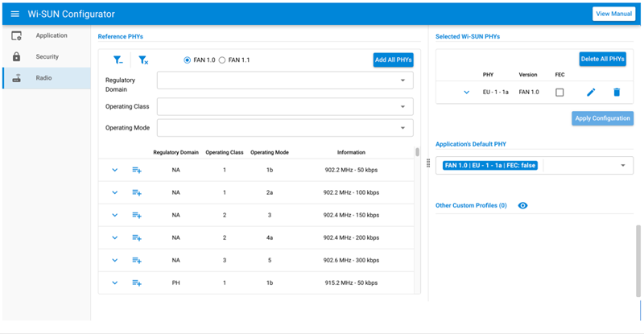
Task: Click the View Manual button
Action: point(613,14)
